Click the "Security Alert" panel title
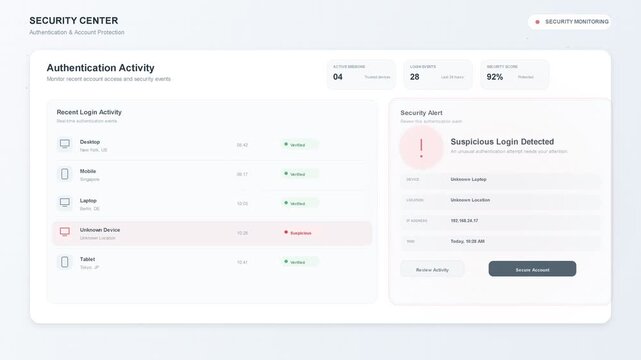 (421, 113)
